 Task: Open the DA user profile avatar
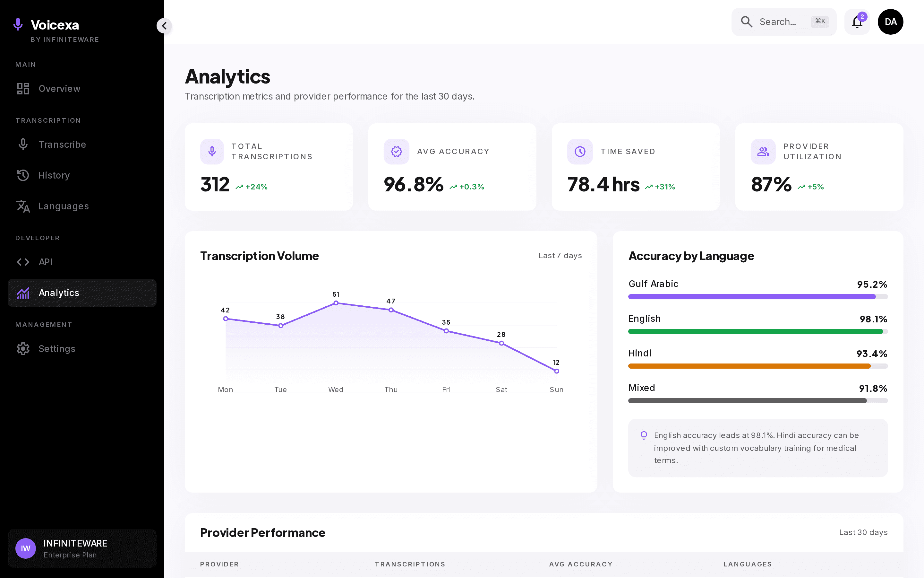point(890,22)
